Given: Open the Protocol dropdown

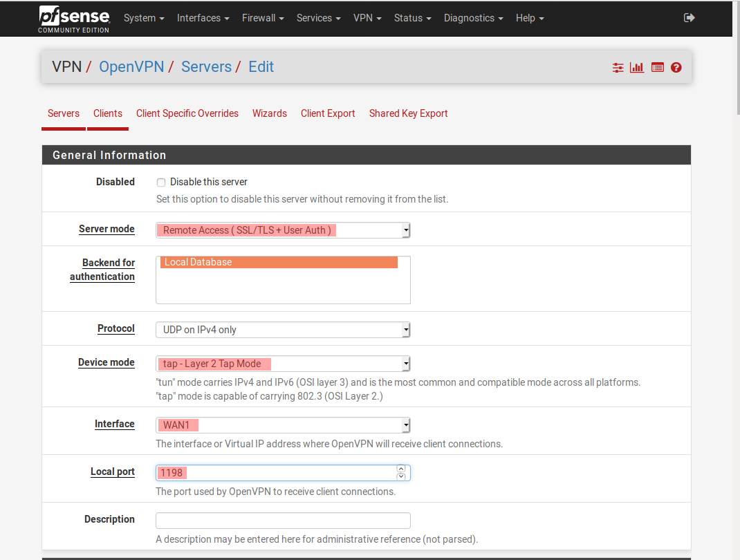Looking at the screenshot, I should click(283, 330).
